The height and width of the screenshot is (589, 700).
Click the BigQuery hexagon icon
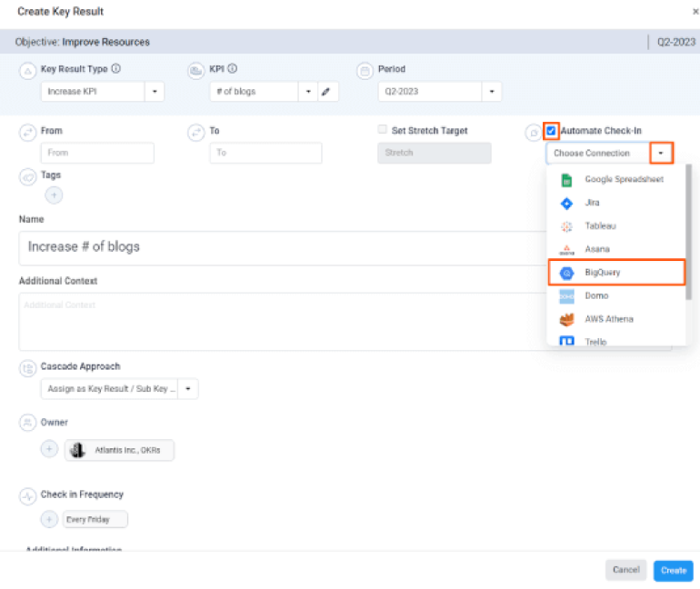tap(567, 273)
